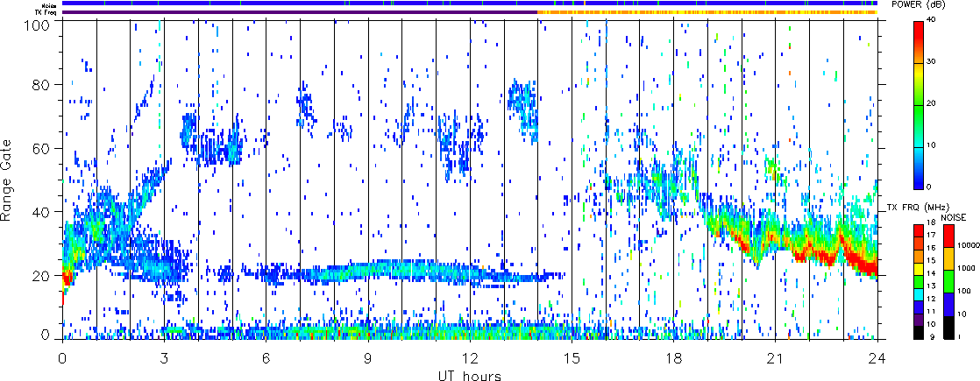The image size is (980, 381).
Task: Pick the orange-yellow swatch in NOISE legend
Action: click(948, 258)
